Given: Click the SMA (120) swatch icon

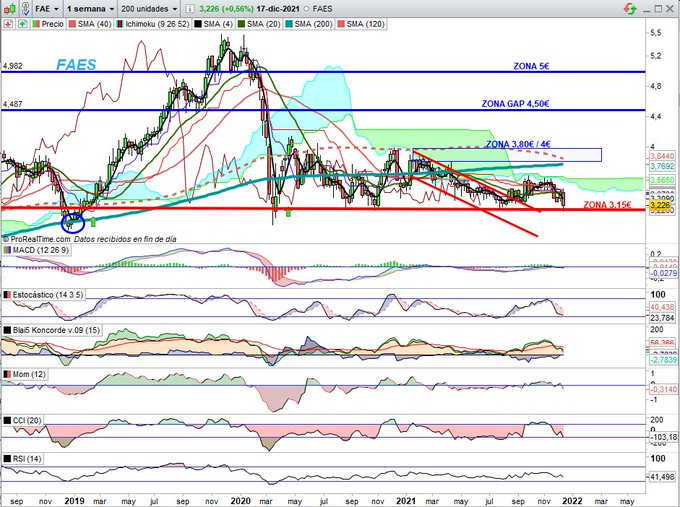Looking at the screenshot, I should (x=341, y=24).
